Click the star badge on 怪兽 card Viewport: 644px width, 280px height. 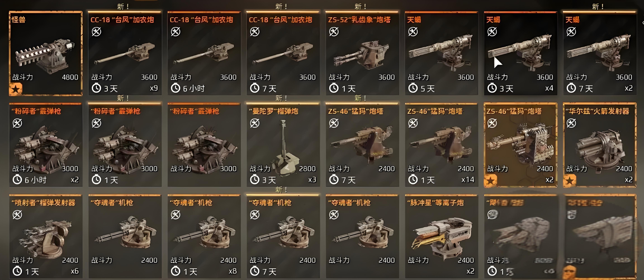pos(16,89)
